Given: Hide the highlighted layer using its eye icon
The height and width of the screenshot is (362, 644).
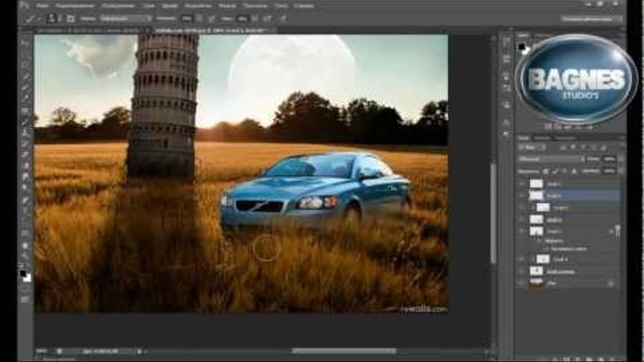Looking at the screenshot, I should click(522, 195).
